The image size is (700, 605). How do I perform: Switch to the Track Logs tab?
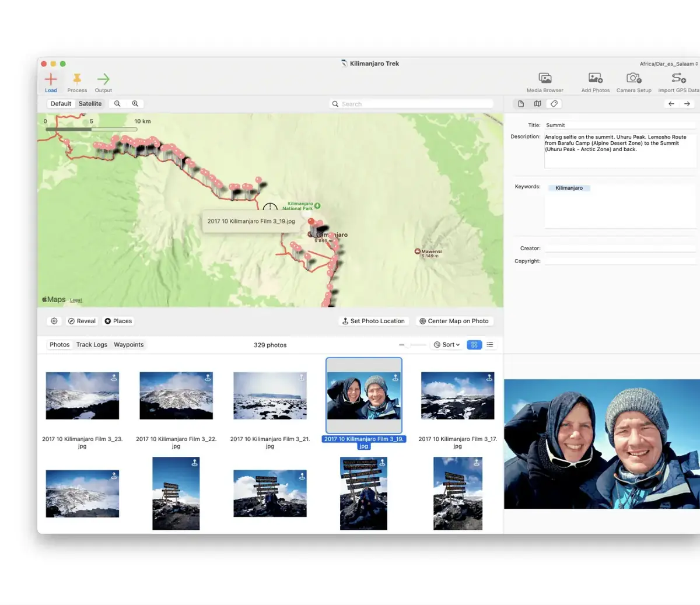pos(92,344)
